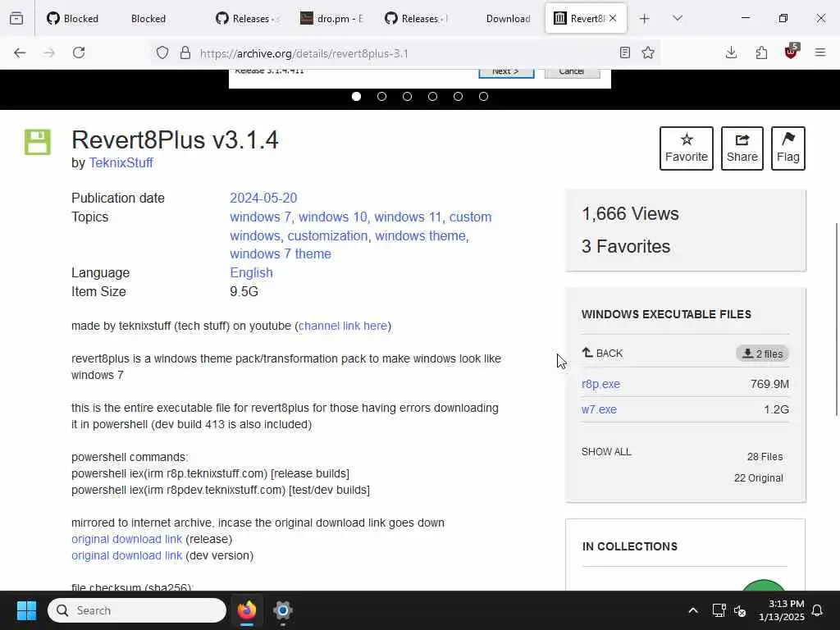The height and width of the screenshot is (630, 840).
Task: Switch to second GitHub Releases tab
Action: tap(416, 18)
